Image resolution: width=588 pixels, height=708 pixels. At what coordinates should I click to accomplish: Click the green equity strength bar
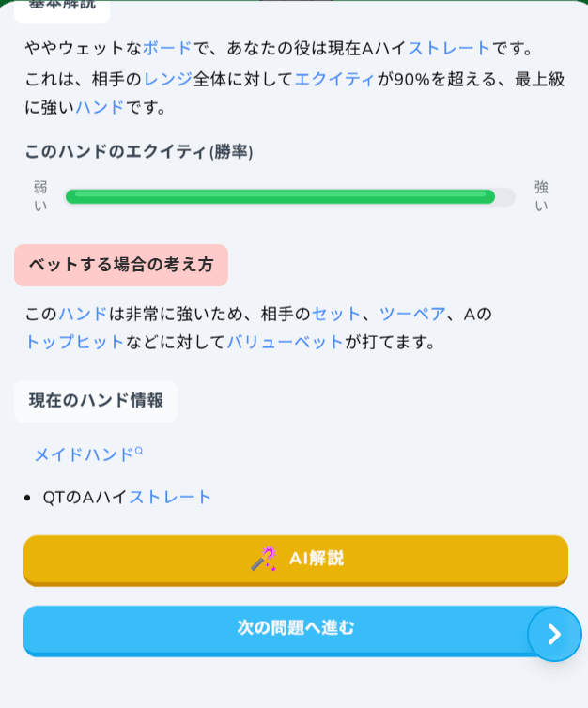280,197
